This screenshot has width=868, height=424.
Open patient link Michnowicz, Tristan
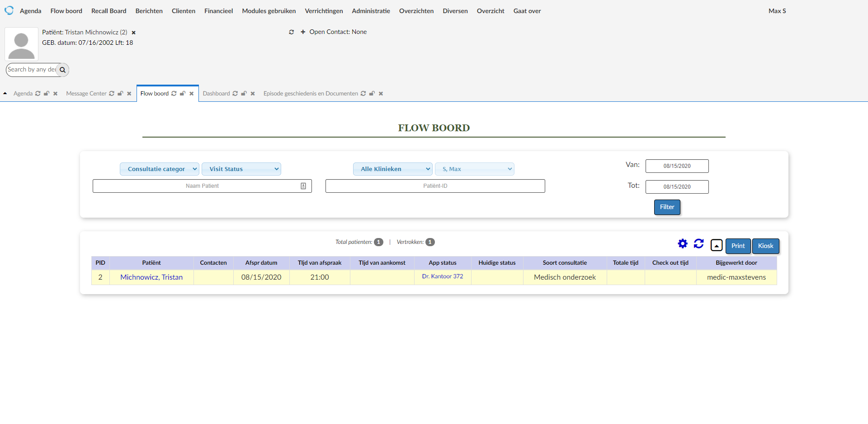click(x=151, y=277)
